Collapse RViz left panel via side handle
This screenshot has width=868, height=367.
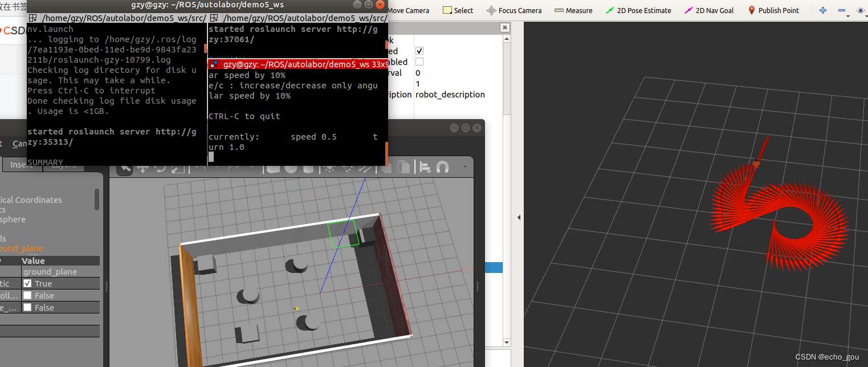pos(519,218)
